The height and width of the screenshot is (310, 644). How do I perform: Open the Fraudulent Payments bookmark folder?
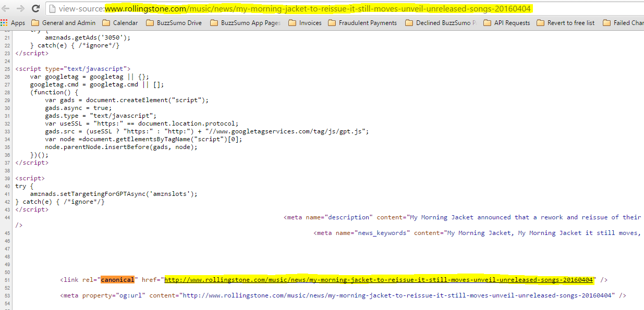pyautogui.click(x=362, y=23)
